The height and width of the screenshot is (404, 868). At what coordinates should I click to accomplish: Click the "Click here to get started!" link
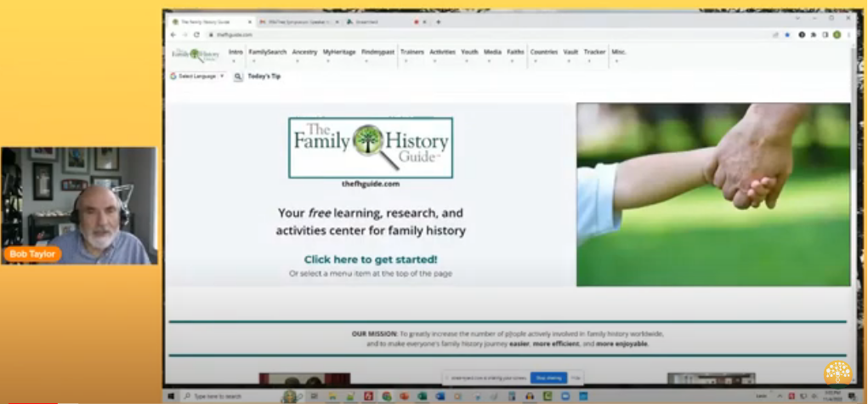[371, 259]
